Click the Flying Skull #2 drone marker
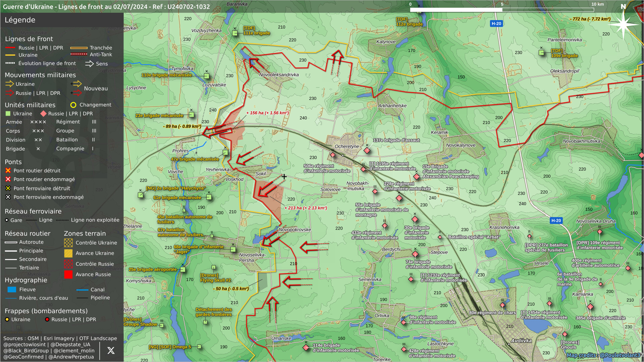 pyautogui.click(x=214, y=267)
